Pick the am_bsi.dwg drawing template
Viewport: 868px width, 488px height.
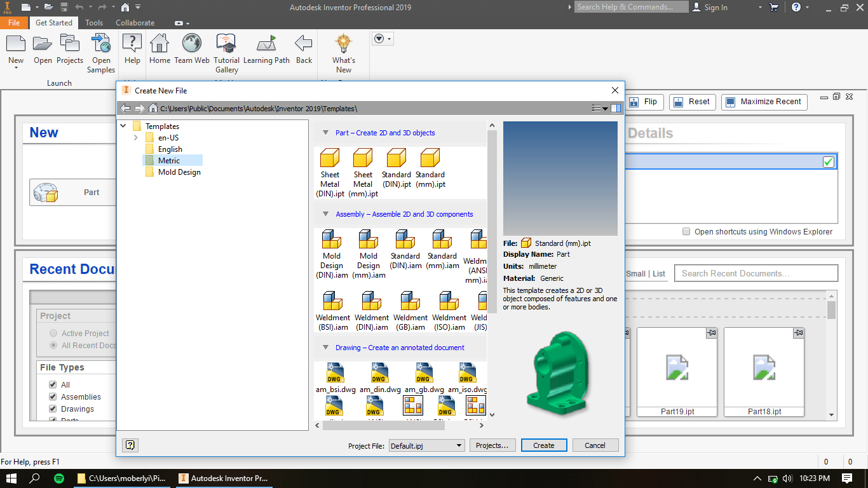(x=335, y=378)
